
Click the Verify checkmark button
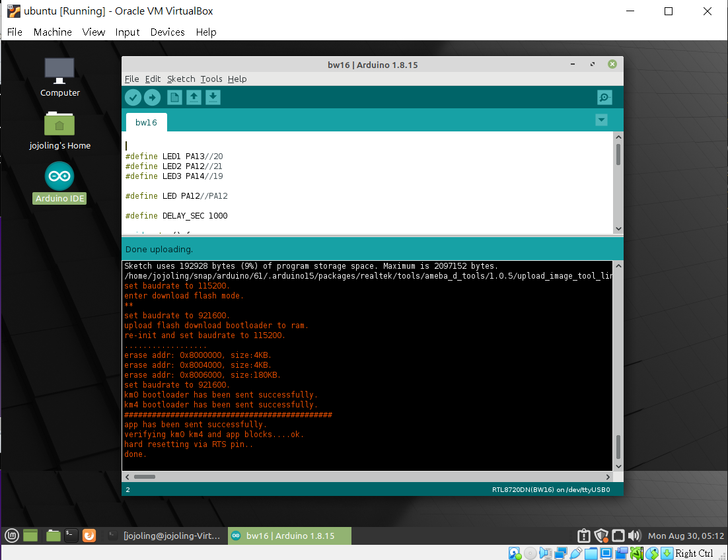pyautogui.click(x=133, y=98)
